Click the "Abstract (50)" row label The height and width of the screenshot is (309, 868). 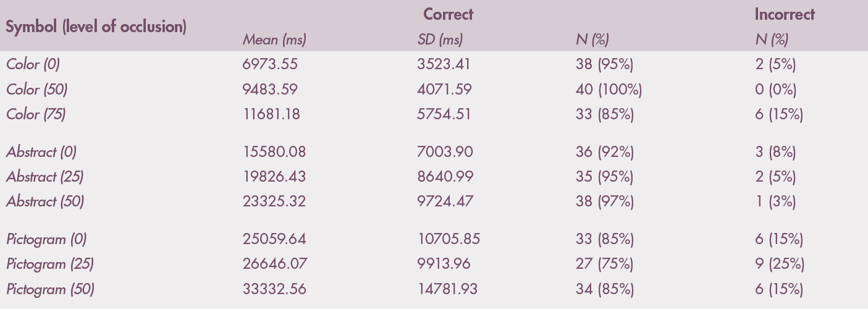pos(45,201)
